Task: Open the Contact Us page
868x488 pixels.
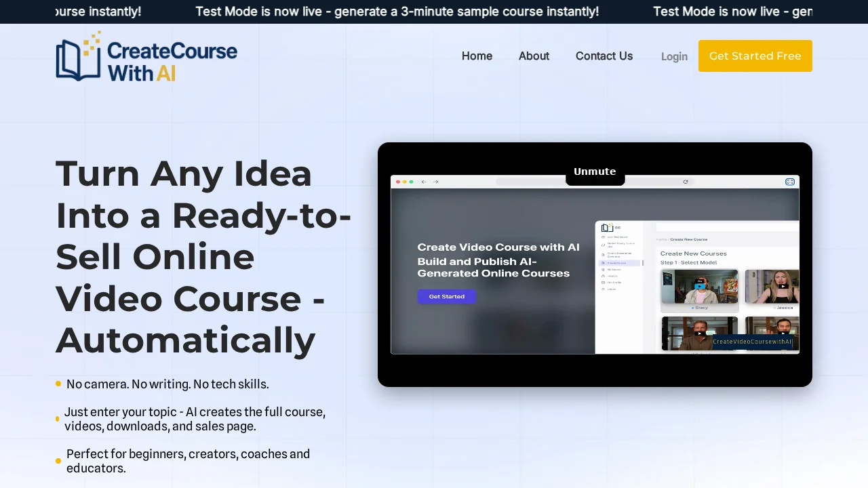Action: pos(604,56)
